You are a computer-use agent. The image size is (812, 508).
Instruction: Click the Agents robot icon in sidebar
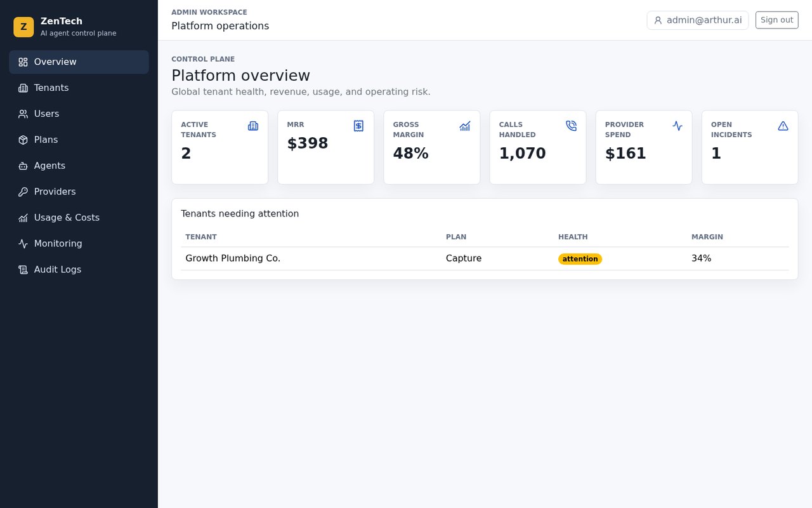(x=23, y=166)
